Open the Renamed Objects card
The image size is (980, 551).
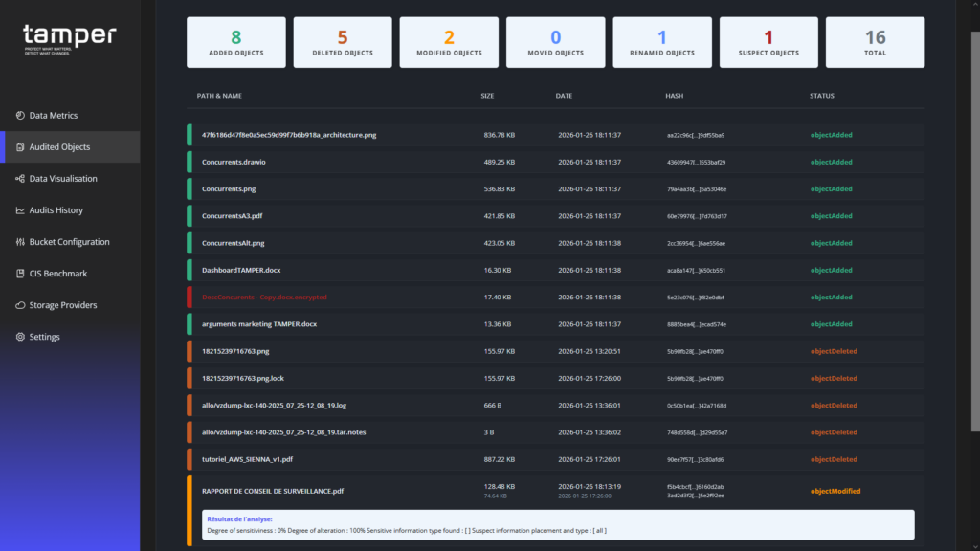point(662,42)
